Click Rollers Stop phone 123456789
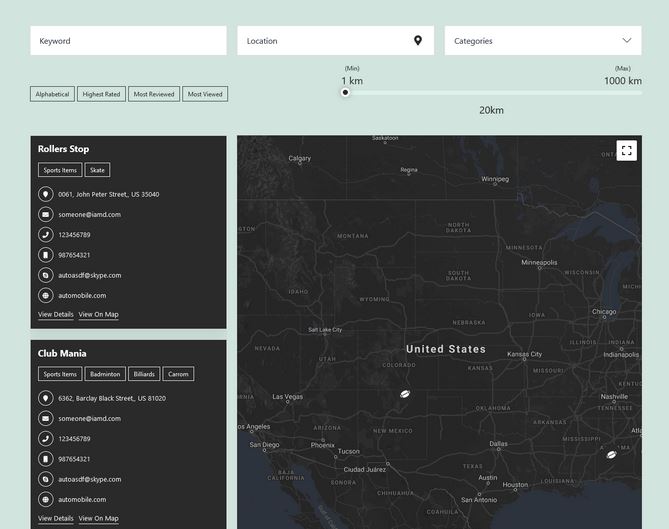Image resolution: width=669 pixels, height=529 pixels. (x=74, y=235)
